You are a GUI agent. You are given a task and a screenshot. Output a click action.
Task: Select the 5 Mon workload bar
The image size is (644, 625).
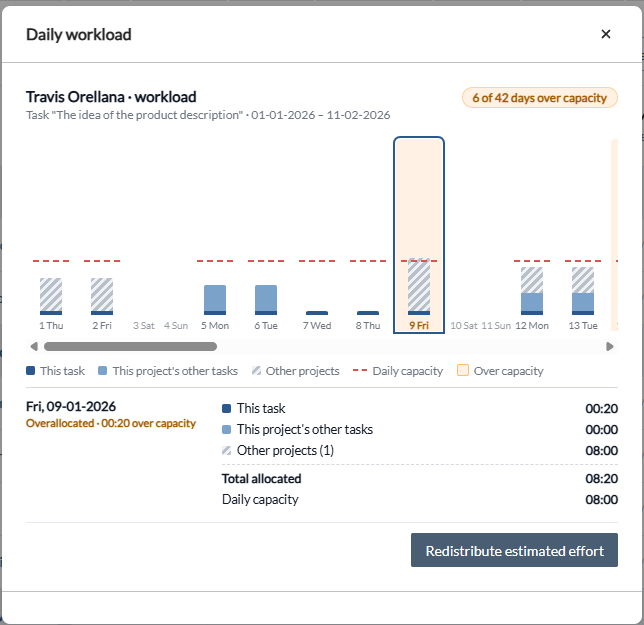(215, 300)
